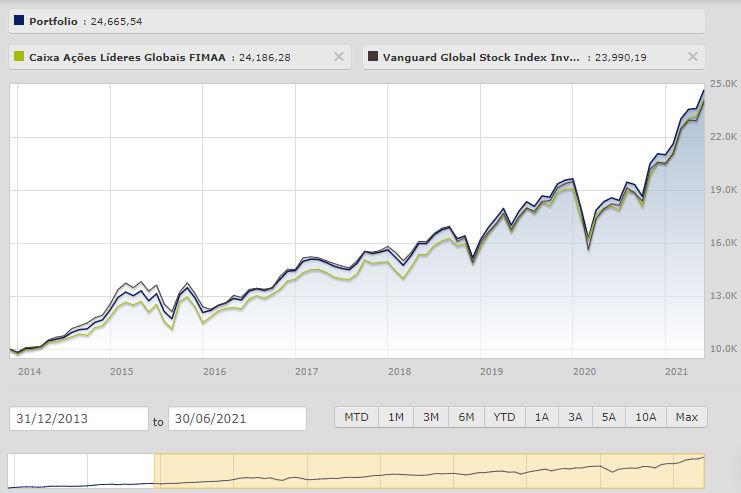Click the dark Vanguard color swatch
The height and width of the screenshot is (493, 741).
click(x=373, y=57)
